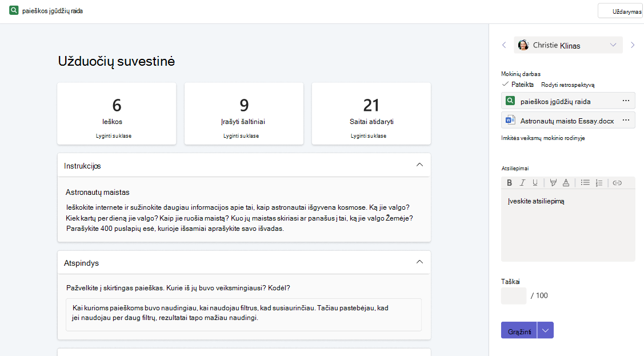Toggle underline formatting in feedback toolbar
Image resolution: width=644 pixels, height=356 pixels.
click(535, 183)
